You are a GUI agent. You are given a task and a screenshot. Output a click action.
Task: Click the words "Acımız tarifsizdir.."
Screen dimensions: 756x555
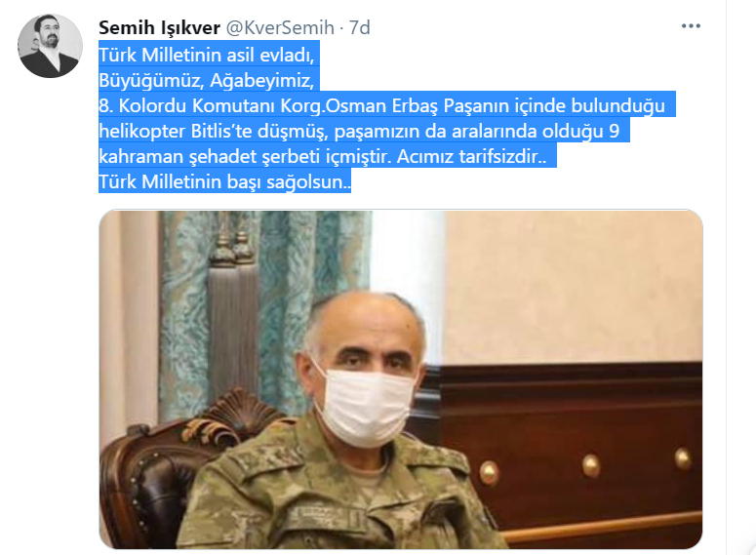[x=471, y=157]
